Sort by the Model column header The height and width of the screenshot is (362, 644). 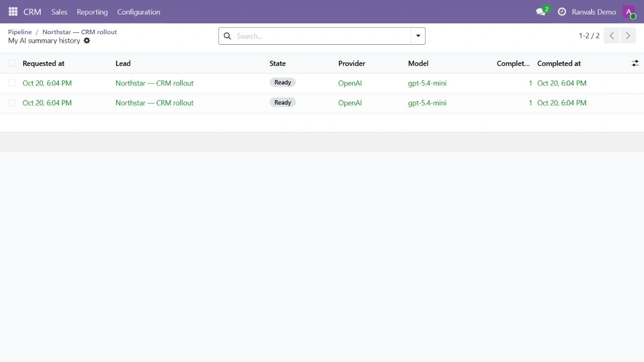[x=418, y=63]
